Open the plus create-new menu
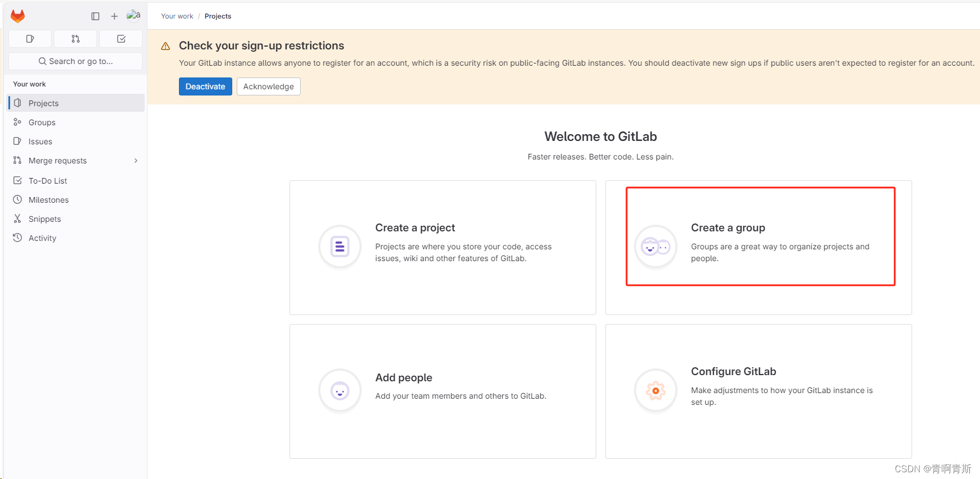Screen dimensions: 980x479 pyautogui.click(x=114, y=16)
